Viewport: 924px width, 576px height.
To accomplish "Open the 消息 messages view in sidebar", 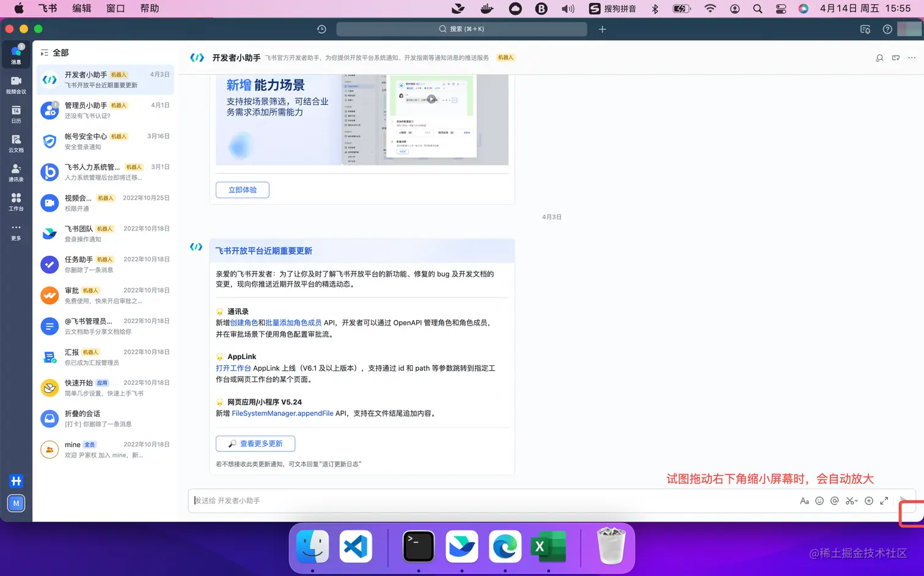I will (x=16, y=54).
